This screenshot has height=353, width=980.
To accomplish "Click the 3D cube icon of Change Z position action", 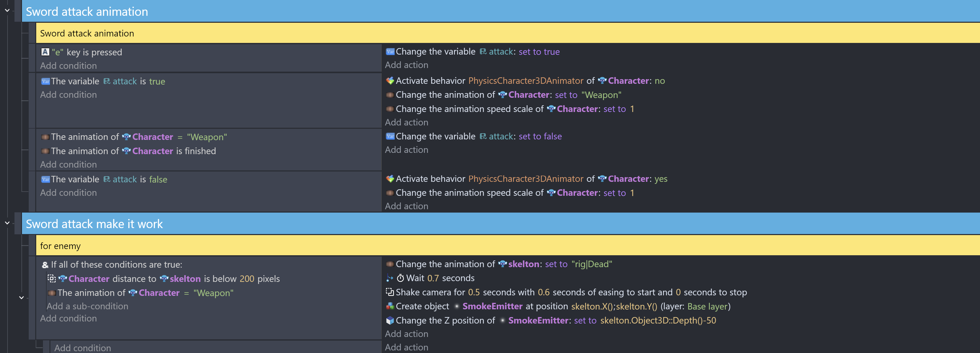I will point(390,320).
